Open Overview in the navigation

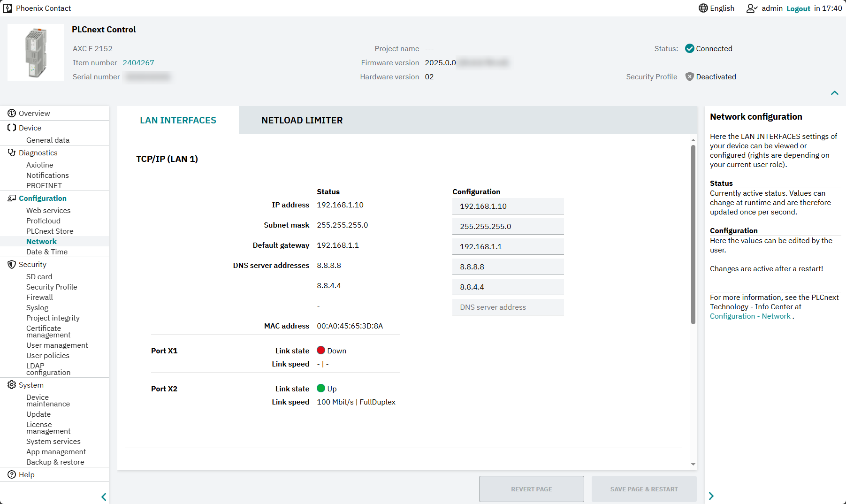(34, 113)
